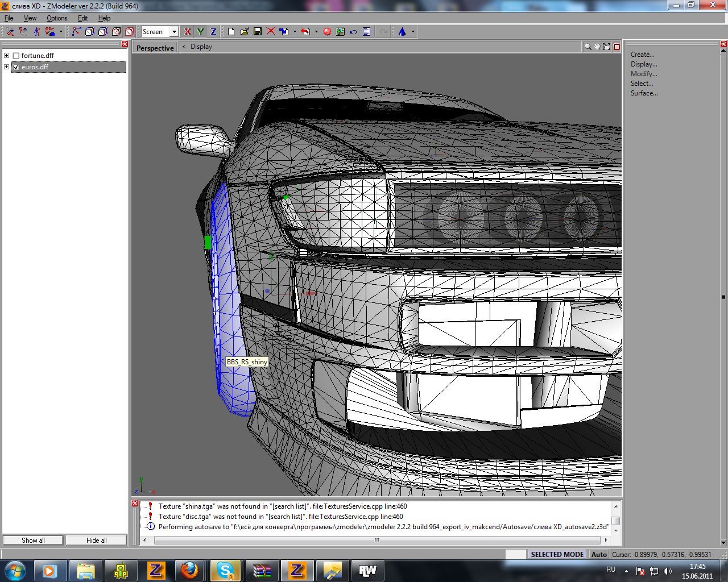Open the Options menu

click(x=57, y=18)
